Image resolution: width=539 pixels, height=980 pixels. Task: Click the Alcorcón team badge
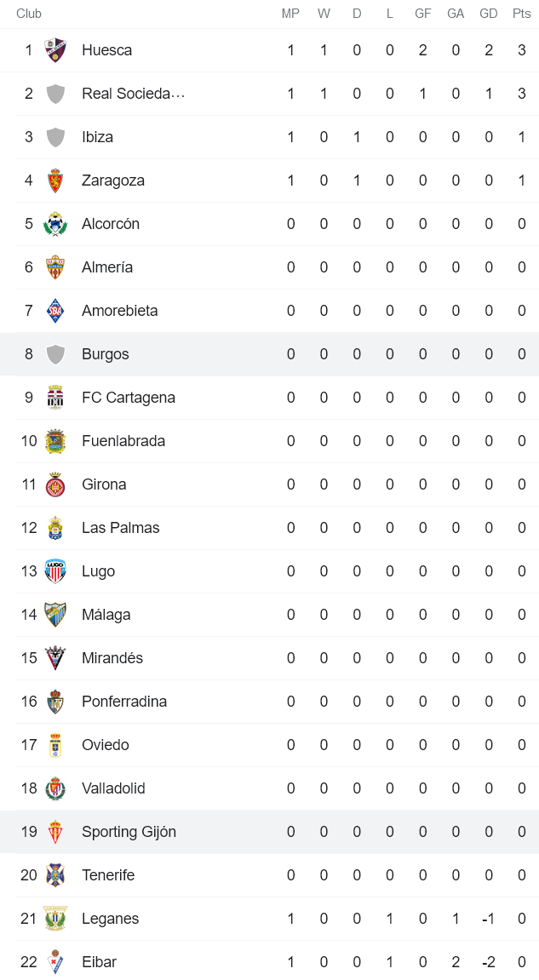pos(55,224)
